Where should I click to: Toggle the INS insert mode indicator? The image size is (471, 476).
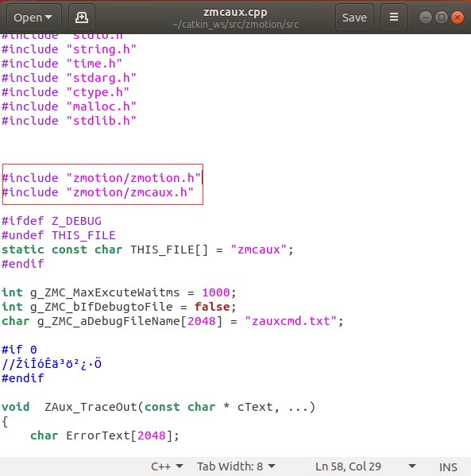[x=448, y=467]
